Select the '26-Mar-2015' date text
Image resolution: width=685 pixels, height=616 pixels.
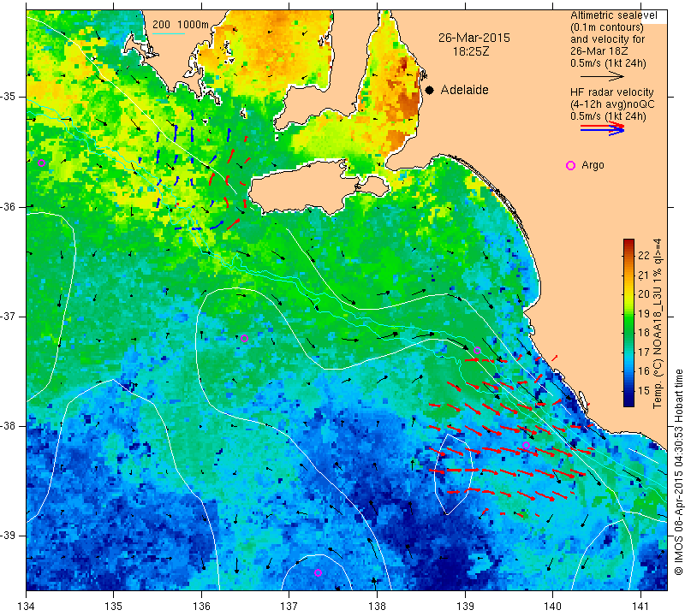[474, 38]
